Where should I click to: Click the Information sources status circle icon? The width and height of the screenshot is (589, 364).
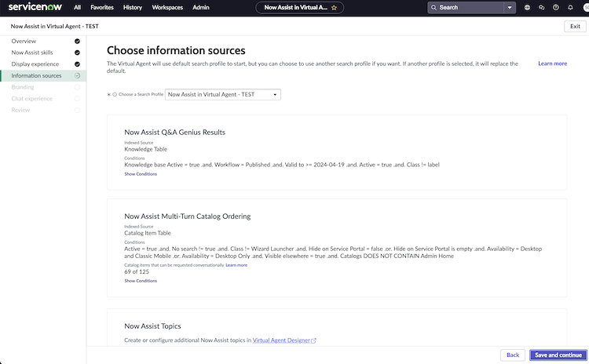pos(77,75)
